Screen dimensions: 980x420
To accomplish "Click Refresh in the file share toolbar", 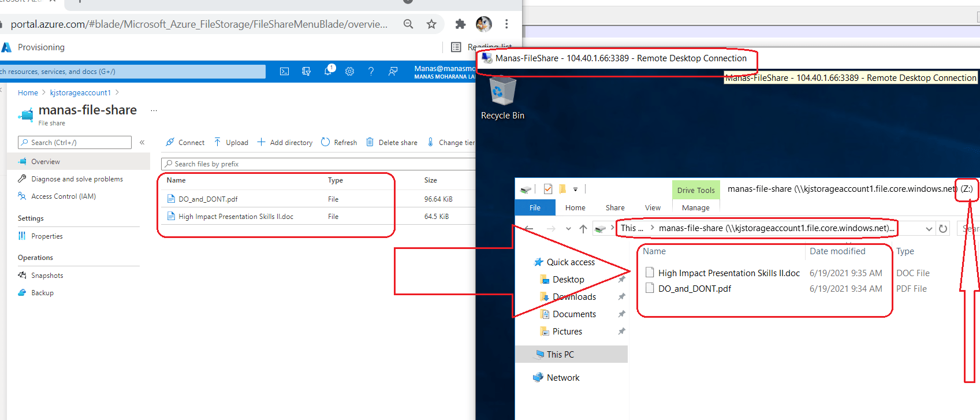I will coord(339,142).
